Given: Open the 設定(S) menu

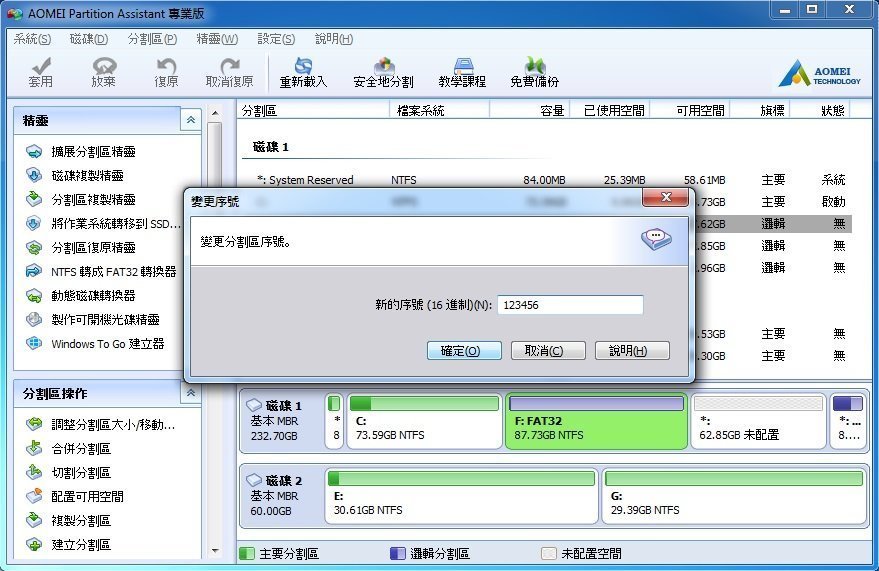Looking at the screenshot, I should coord(276,39).
